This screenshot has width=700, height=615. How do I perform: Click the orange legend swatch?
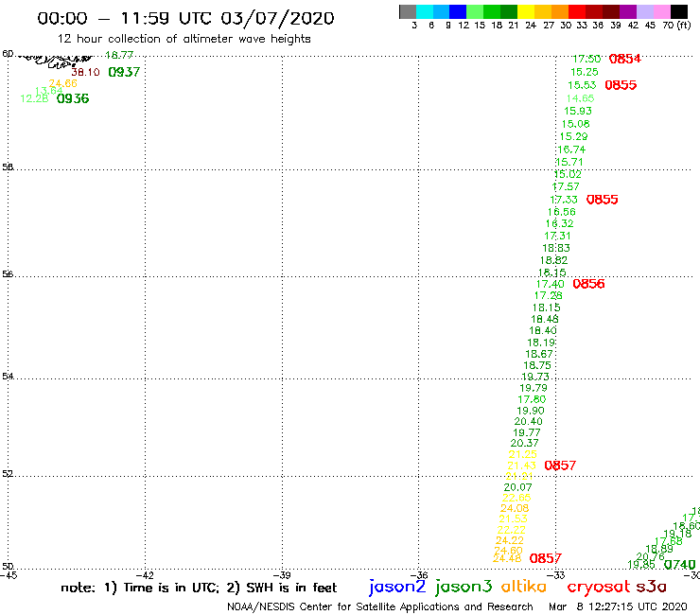pos(560,11)
